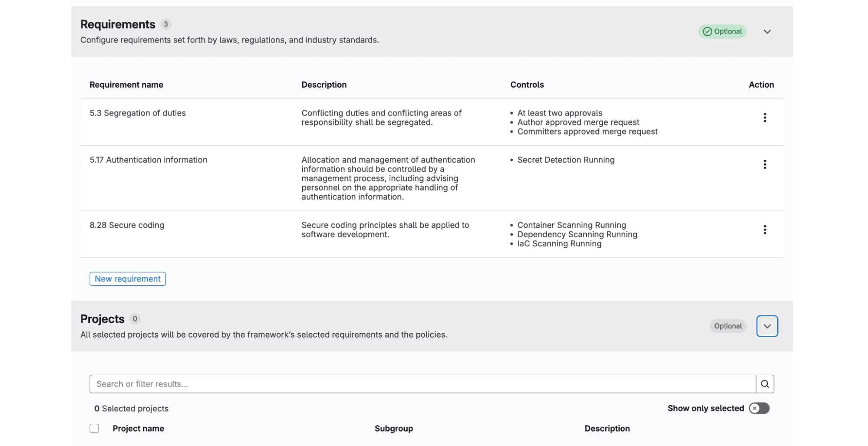The width and height of the screenshot is (868, 446).
Task: Open actions menu for 5.3 Segregation of duties
Action: 765,117
